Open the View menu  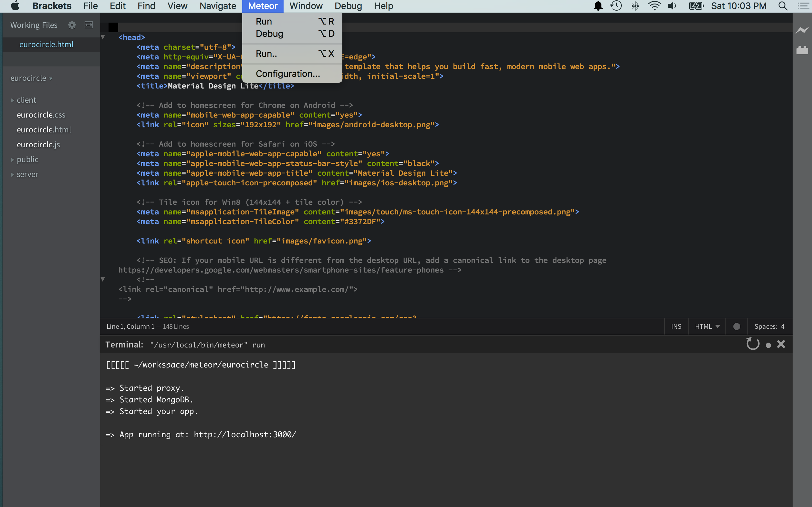[177, 6]
